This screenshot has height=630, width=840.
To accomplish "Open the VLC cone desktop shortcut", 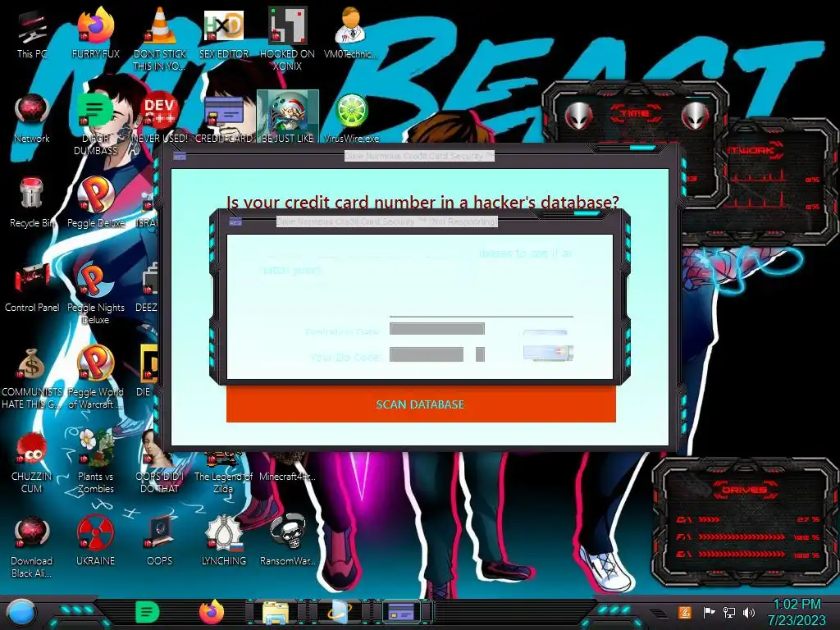I will point(159,39).
